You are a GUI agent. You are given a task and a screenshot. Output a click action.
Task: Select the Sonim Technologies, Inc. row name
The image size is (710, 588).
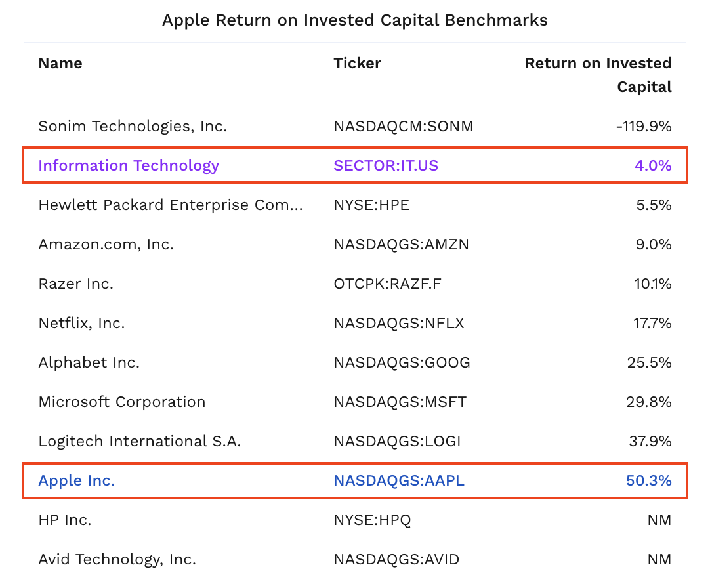point(133,126)
